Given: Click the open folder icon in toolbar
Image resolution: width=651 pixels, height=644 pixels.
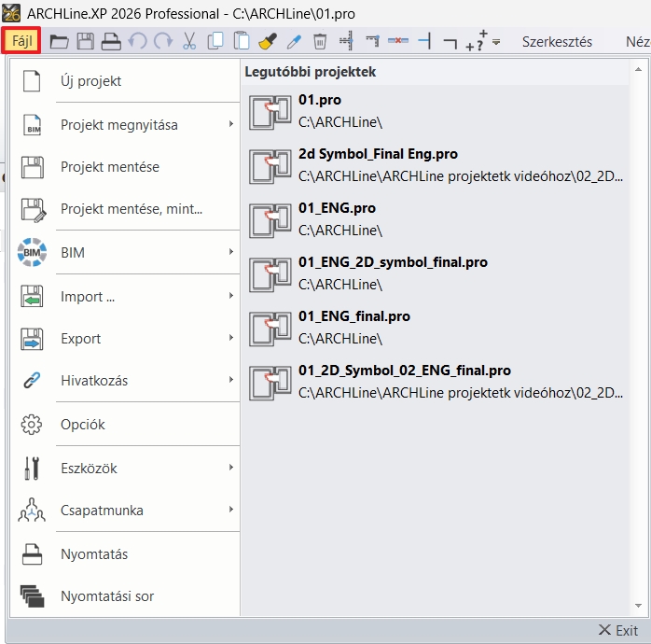Looking at the screenshot, I should click(x=60, y=42).
